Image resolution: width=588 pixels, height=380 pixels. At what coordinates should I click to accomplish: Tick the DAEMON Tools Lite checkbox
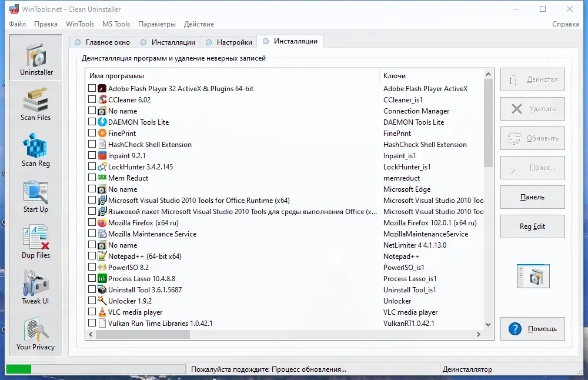pos(92,122)
